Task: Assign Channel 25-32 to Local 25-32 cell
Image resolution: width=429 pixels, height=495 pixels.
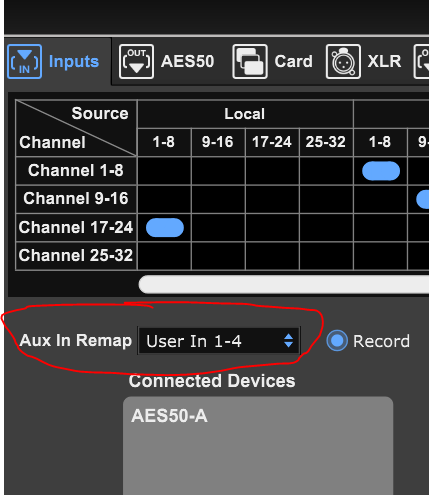Action: click(x=326, y=256)
